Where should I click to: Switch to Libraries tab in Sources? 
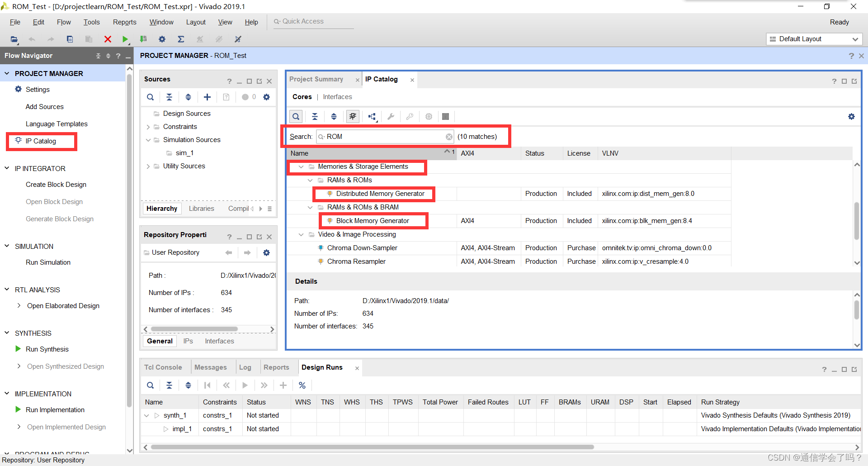[x=201, y=209]
